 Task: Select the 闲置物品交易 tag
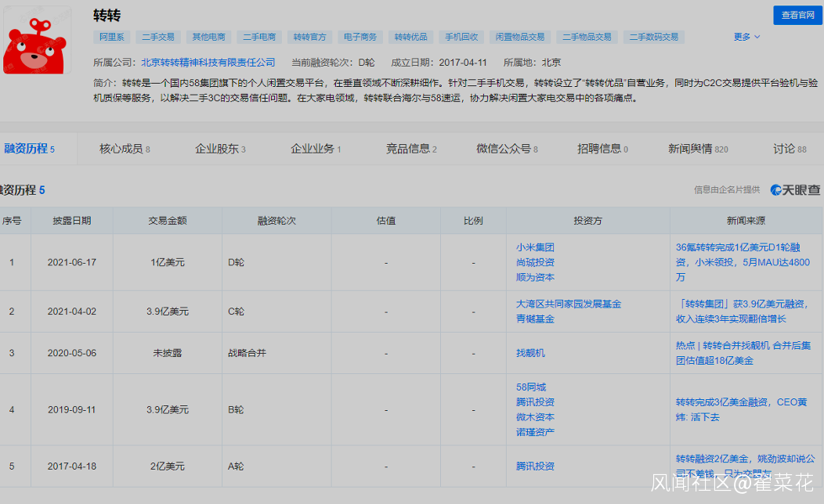520,37
